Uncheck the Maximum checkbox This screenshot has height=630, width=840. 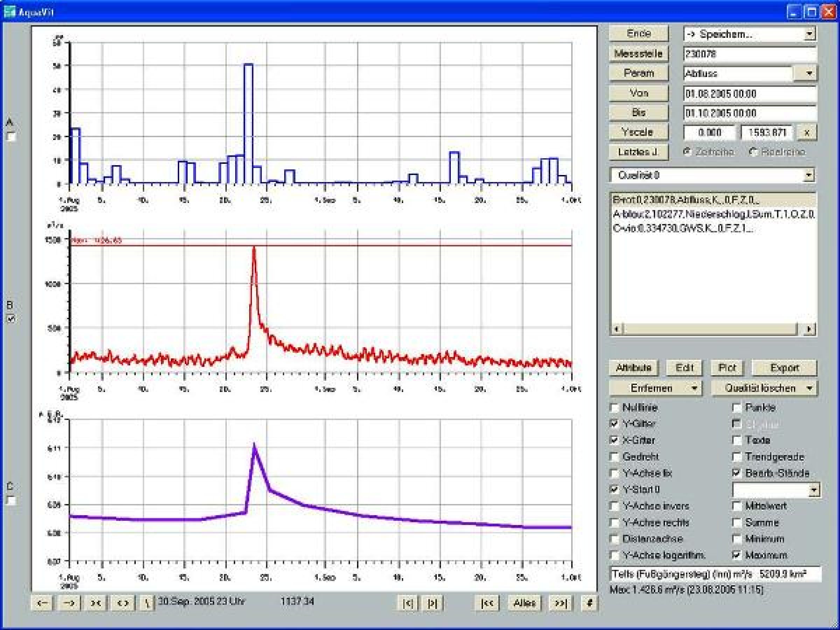736,555
